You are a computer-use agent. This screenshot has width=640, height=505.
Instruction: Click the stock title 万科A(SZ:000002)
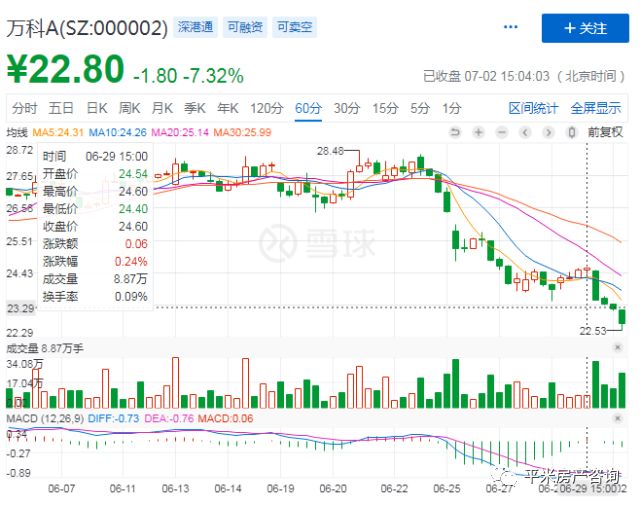(x=87, y=28)
